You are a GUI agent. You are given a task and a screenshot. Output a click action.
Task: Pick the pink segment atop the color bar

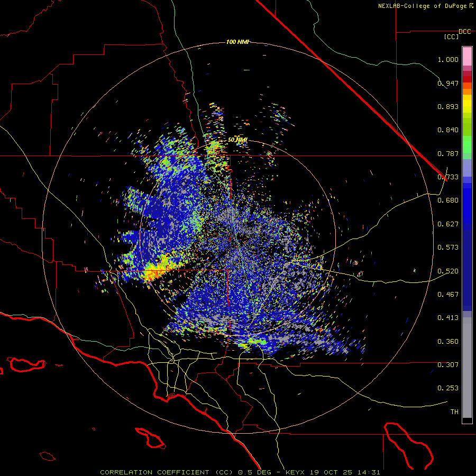[467, 56]
